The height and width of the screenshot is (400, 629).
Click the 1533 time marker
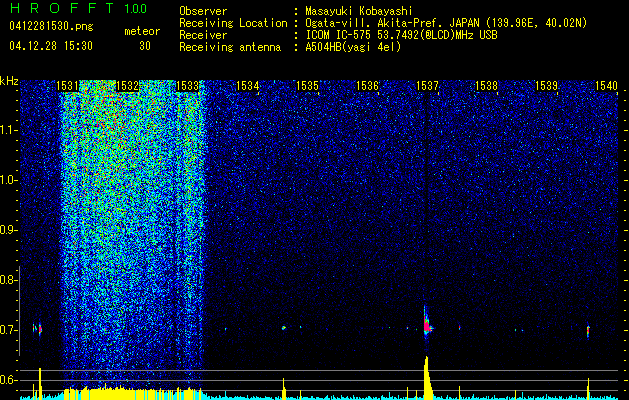(187, 86)
